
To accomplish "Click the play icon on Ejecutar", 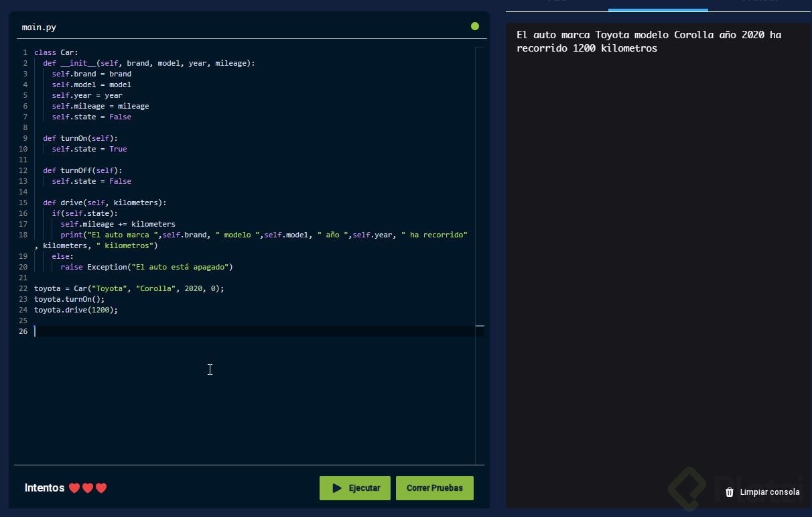I will click(337, 488).
